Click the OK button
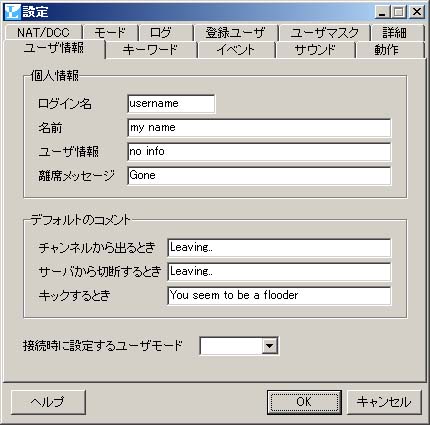 click(304, 402)
